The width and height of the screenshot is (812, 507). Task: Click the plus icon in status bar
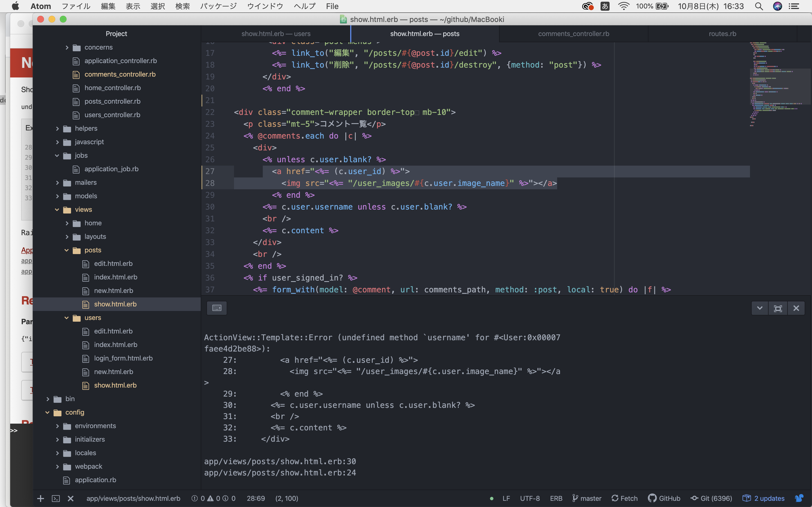pos(41,498)
